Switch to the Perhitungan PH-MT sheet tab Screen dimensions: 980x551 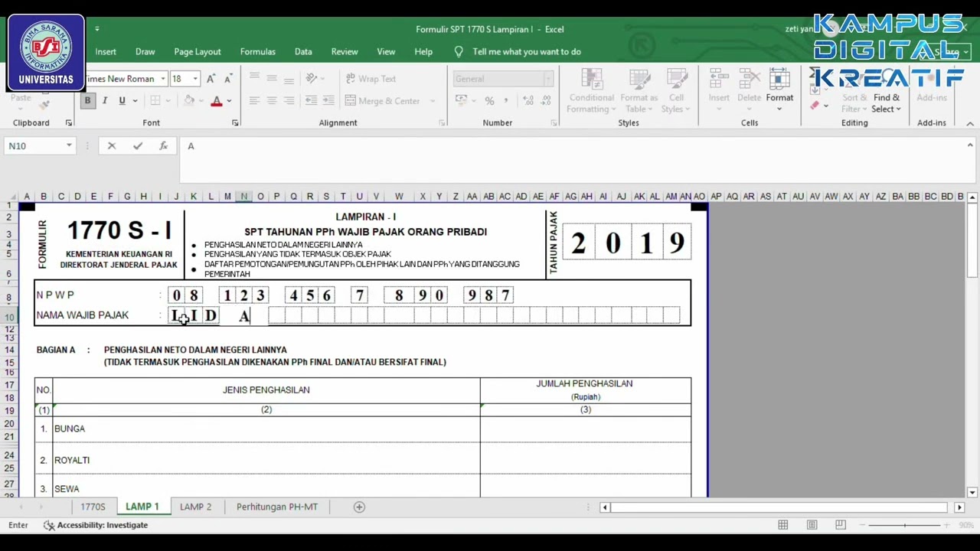pos(277,507)
